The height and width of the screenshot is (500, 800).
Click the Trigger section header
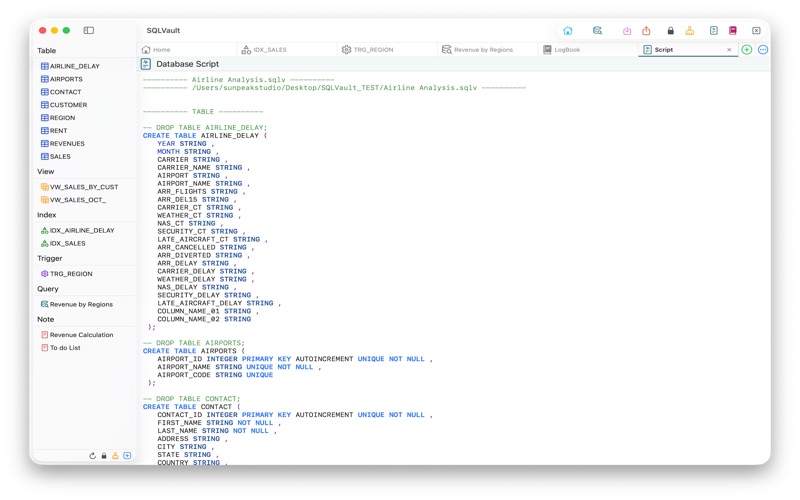(49, 258)
